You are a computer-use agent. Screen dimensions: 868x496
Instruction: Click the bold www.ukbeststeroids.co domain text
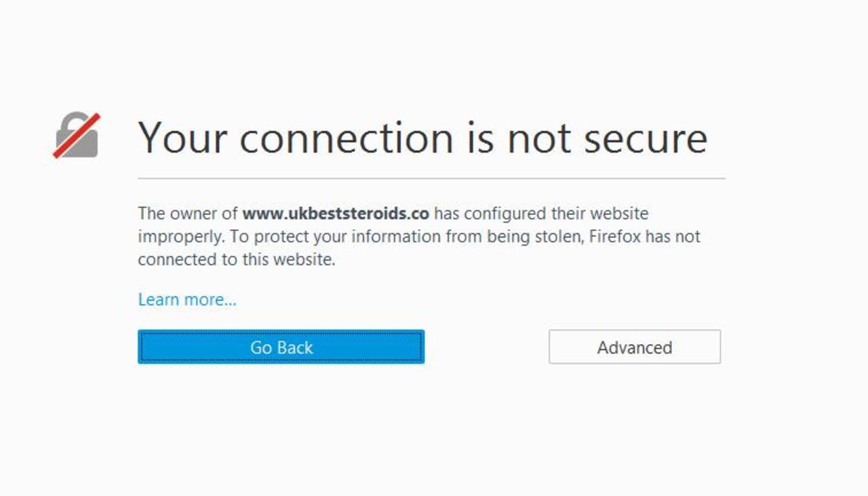tap(336, 214)
